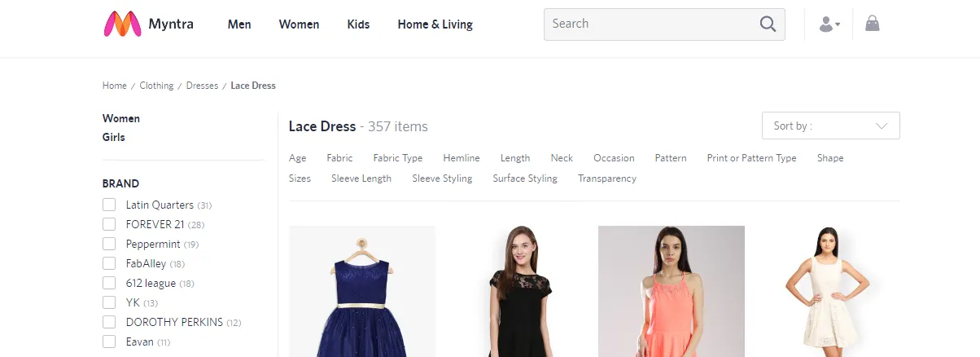Click the 357 items count text
Viewport: 980px width, 357px height.
coord(398,126)
